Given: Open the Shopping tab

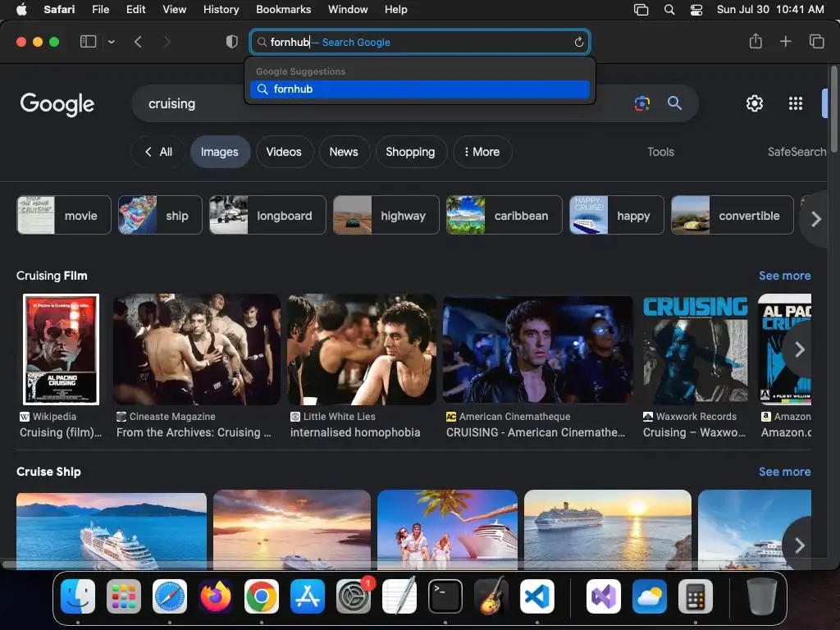Looking at the screenshot, I should pyautogui.click(x=410, y=152).
